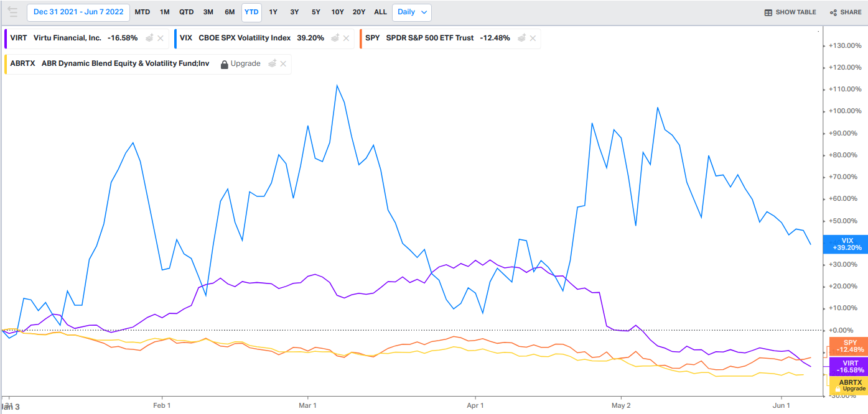Click the Apr 1 label on the date axis
Image resolution: width=868 pixels, height=414 pixels.
[475, 405]
